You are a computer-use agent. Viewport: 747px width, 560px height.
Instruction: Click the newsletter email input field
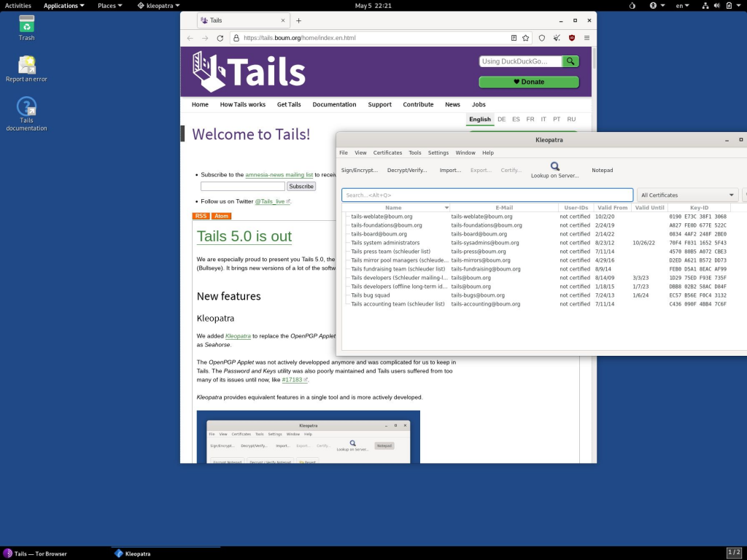point(243,186)
